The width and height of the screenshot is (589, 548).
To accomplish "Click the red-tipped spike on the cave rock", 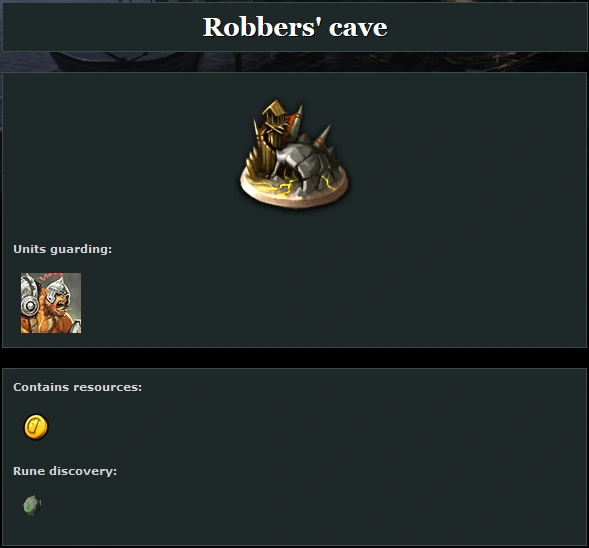I will click(323, 136).
